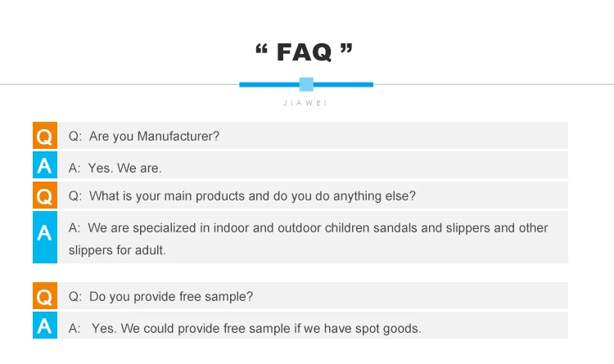Click the thick blue bar right of the center square
The image size is (614, 364).
(x=344, y=84)
